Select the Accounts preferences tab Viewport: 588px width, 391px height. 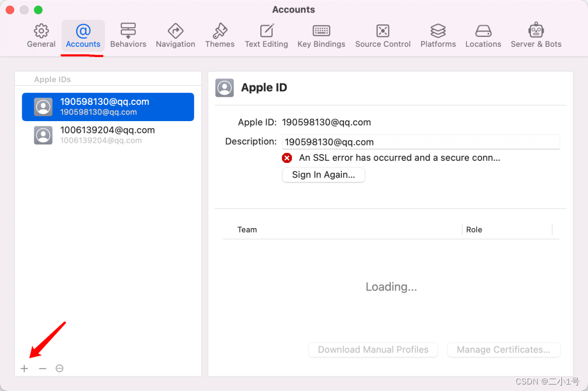point(83,36)
